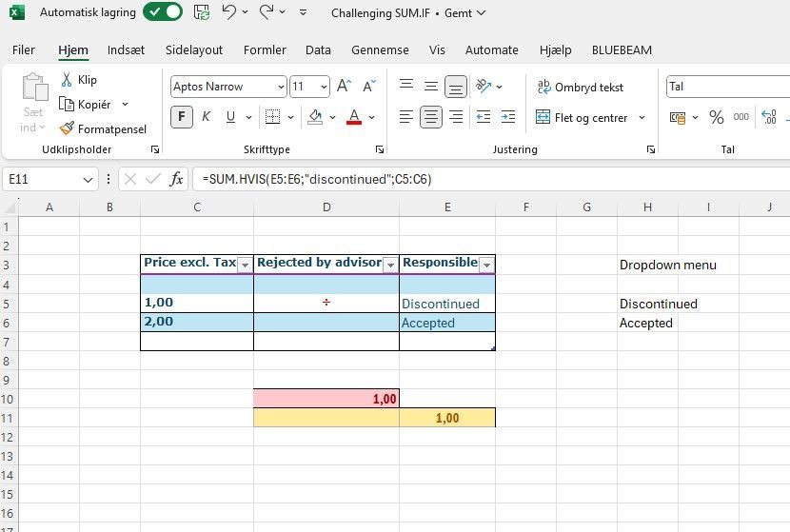Image resolution: width=790 pixels, height=532 pixels.
Task: Open the Vis tab
Action: [x=437, y=49]
